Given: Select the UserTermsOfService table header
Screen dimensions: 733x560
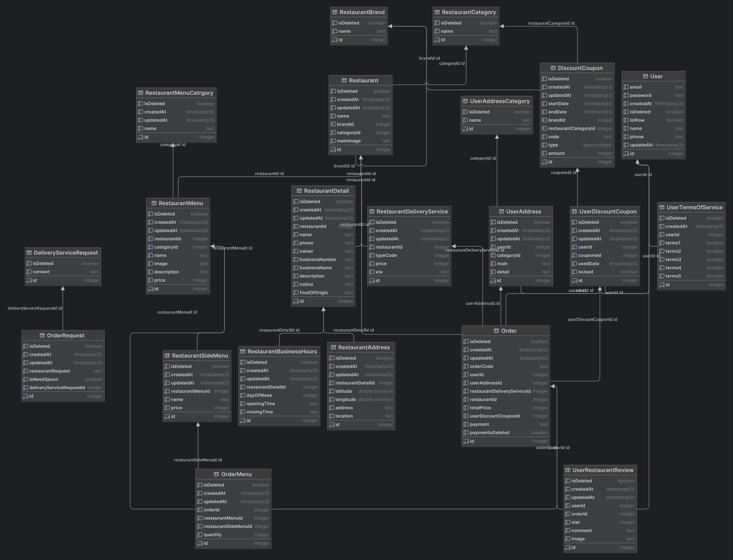Looking at the screenshot, I should click(694, 207).
